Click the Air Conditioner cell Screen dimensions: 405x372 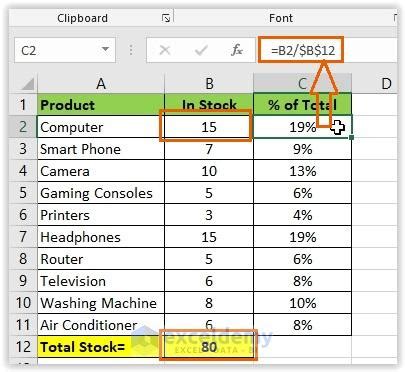[x=101, y=325]
